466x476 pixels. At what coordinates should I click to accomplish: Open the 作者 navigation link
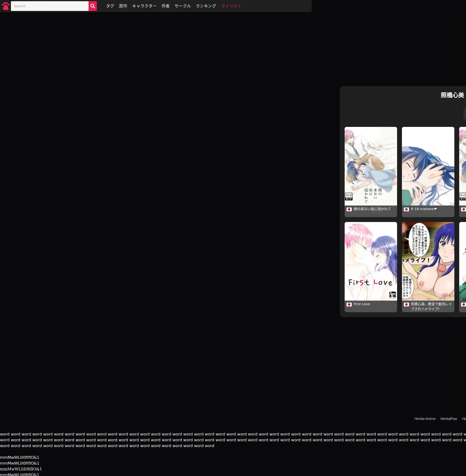point(165,6)
